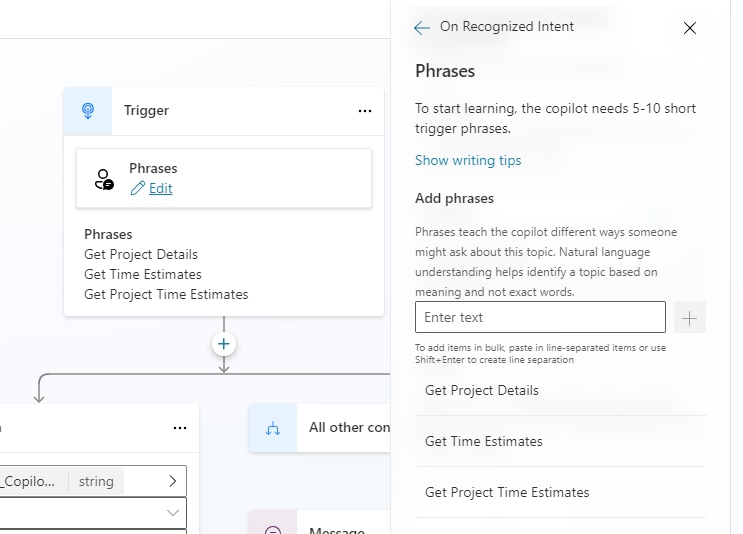The image size is (743, 534).
Task: Select the Get Time Estimates phrase in panel
Action: click(x=484, y=441)
